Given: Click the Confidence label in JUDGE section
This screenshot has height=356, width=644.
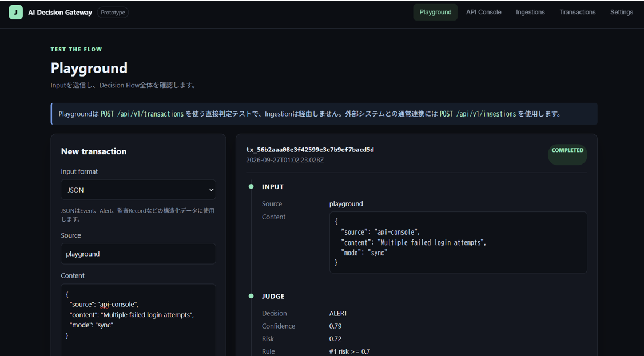Looking at the screenshot, I should pyautogui.click(x=279, y=326).
